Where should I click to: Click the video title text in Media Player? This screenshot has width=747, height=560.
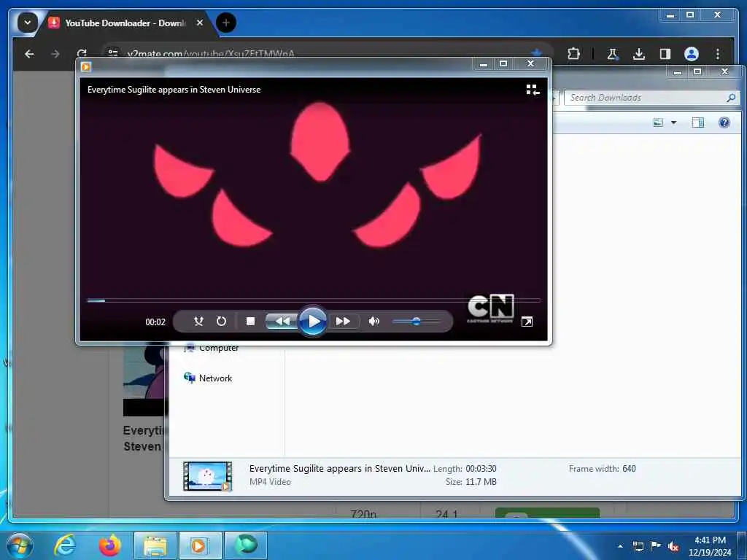point(174,90)
